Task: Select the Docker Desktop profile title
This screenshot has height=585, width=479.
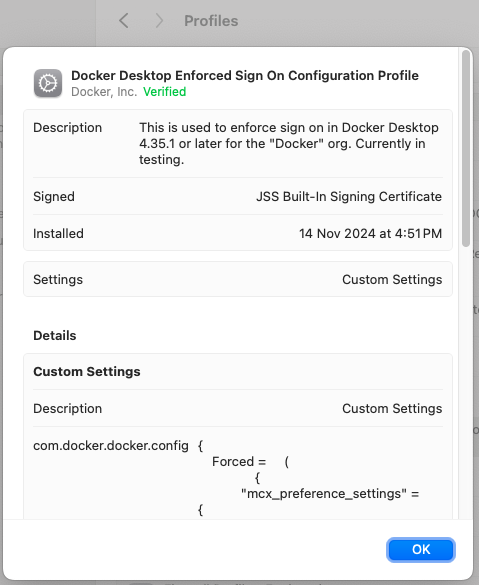Action: (x=245, y=76)
